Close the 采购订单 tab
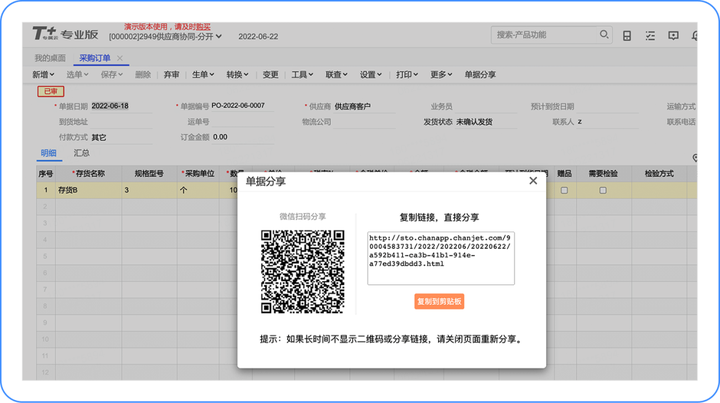This screenshot has height=403, width=720. coord(119,58)
